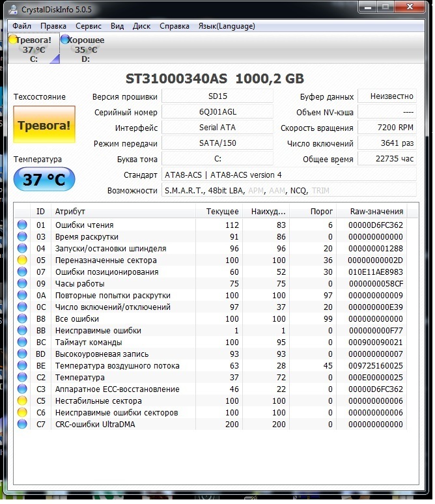The height and width of the screenshot is (504, 435).
Task: Click the 37 °C temperature indicator
Action: pyautogui.click(x=44, y=179)
